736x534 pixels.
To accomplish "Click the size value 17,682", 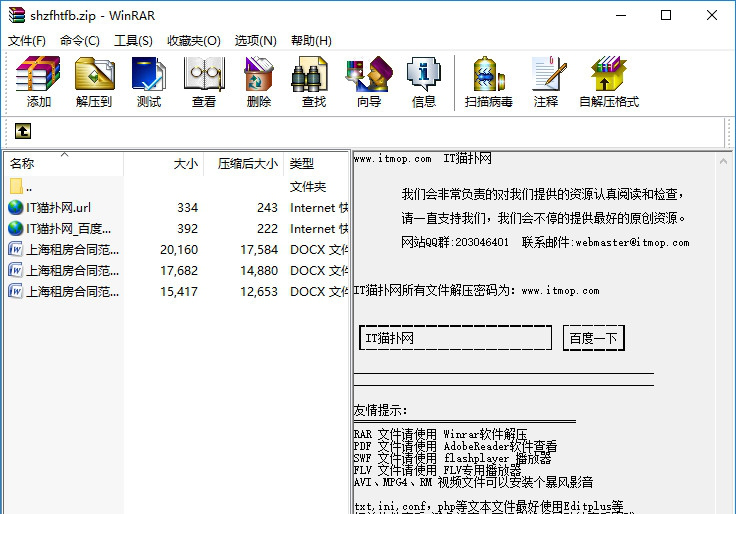I will [179, 271].
